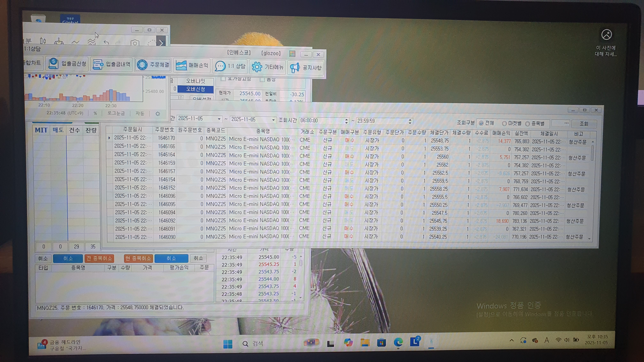Toggle 로그눈금 log scale on the chart
The image size is (644, 362).
coord(116,113)
